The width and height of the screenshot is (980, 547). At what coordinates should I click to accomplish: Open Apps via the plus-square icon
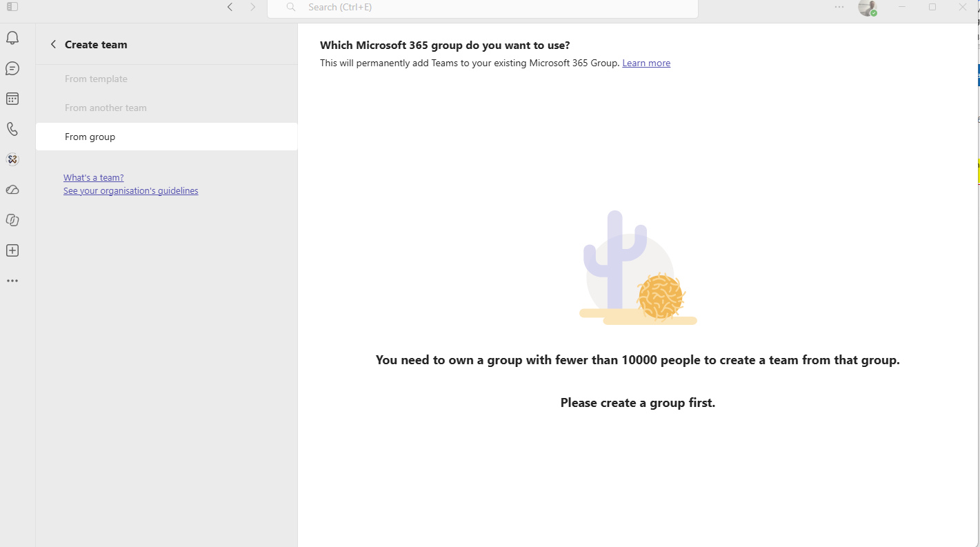pos(12,250)
